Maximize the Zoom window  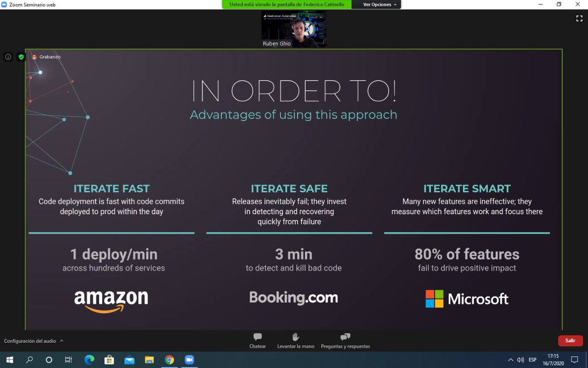pyautogui.click(x=559, y=4)
